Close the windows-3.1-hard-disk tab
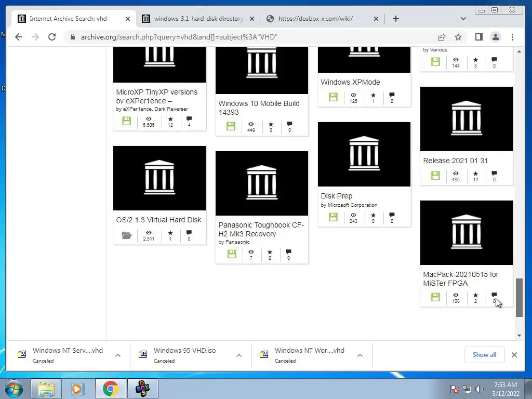 pyautogui.click(x=252, y=19)
